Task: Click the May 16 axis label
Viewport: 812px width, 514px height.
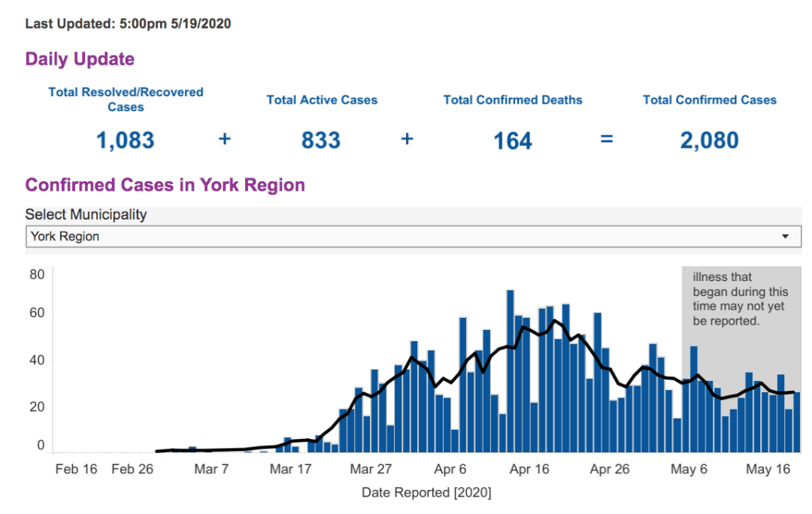Action: (x=768, y=470)
